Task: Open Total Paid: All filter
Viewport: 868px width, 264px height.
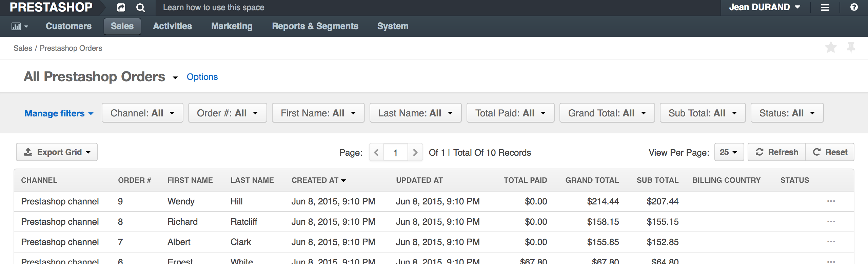Action: (510, 113)
